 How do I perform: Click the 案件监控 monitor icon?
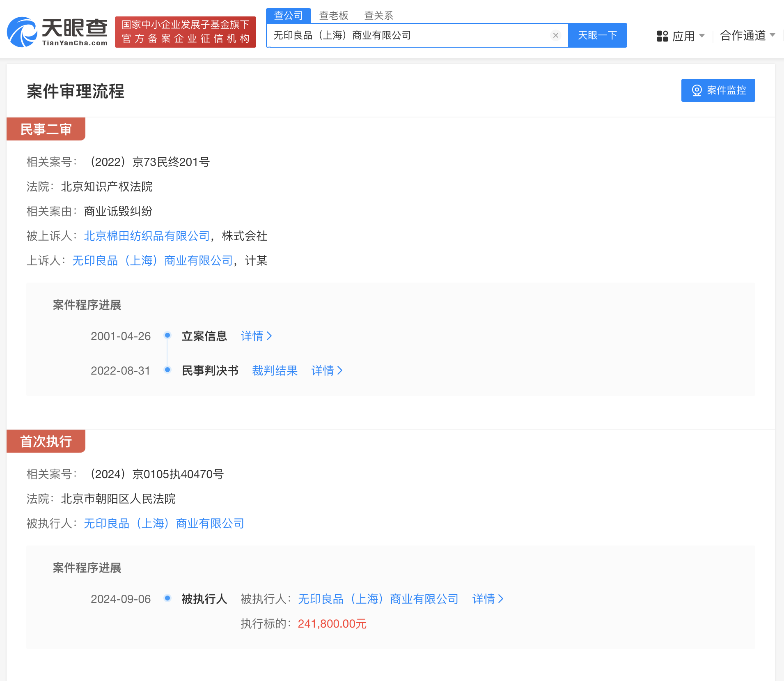click(x=697, y=90)
